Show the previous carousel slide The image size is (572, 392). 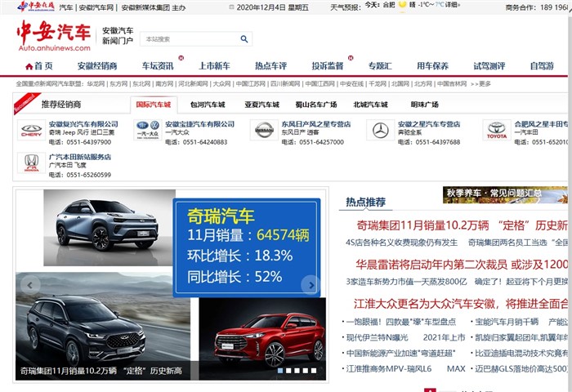point(30,285)
